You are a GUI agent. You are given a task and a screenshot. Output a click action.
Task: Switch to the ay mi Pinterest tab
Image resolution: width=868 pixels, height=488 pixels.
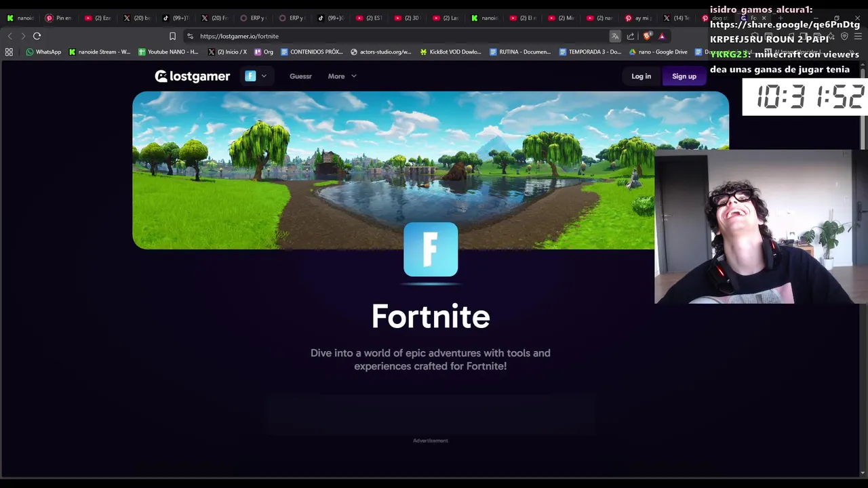click(x=639, y=18)
